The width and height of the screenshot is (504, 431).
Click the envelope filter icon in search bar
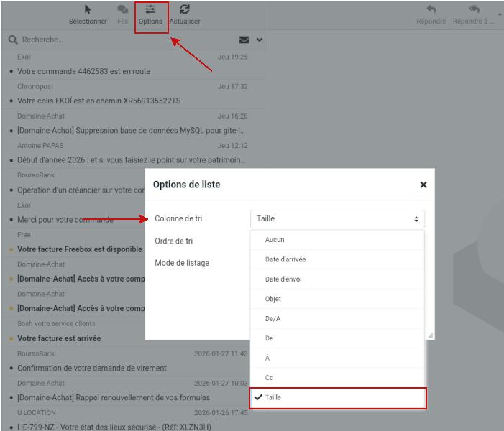(x=244, y=40)
